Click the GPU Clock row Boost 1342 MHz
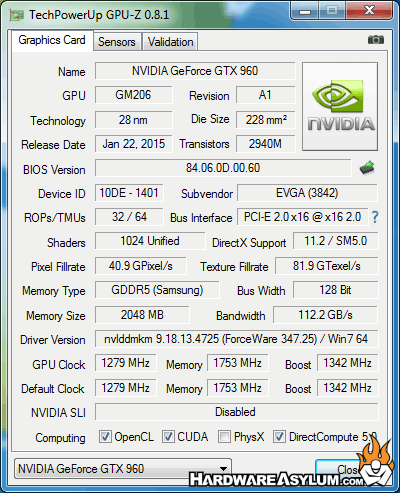 [x=347, y=363]
